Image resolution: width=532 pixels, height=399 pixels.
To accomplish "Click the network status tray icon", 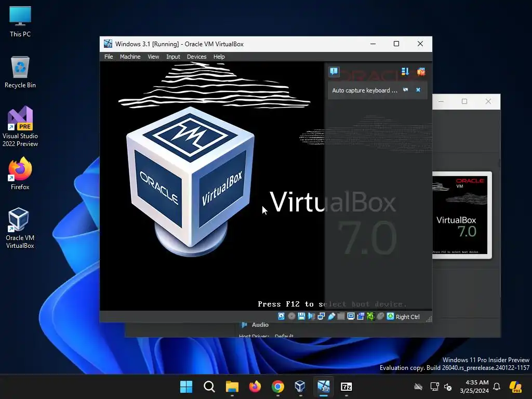I will [x=434, y=387].
